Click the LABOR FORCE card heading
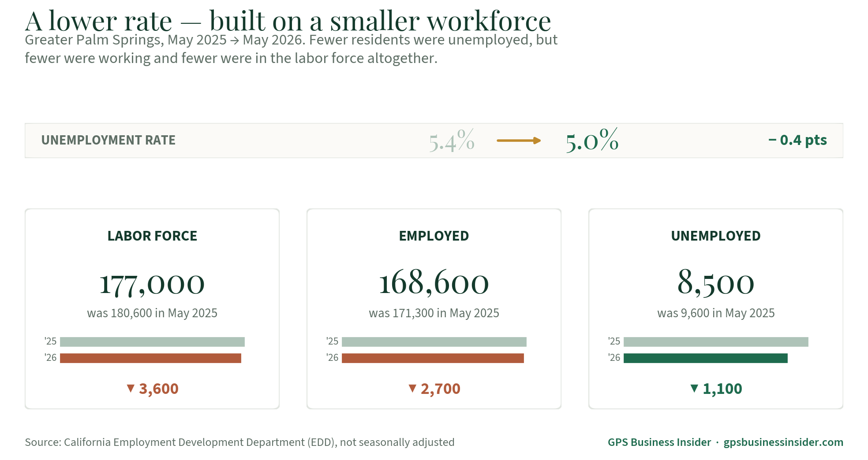Screen dimensions: 868x460 [x=152, y=236]
